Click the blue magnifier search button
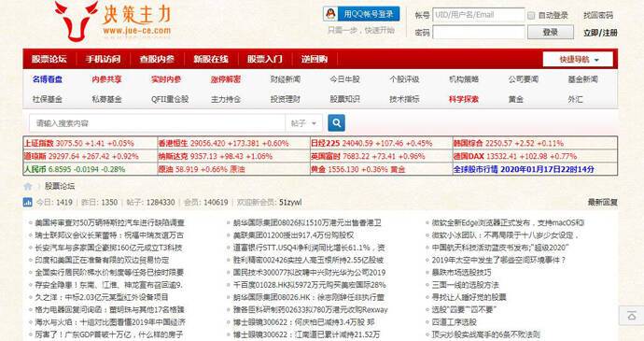Viewport: 644px width, 341px height. pyautogui.click(x=336, y=122)
